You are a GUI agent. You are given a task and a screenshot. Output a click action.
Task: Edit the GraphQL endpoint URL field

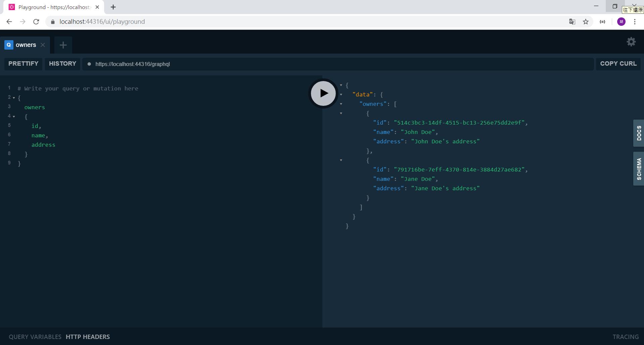click(338, 64)
